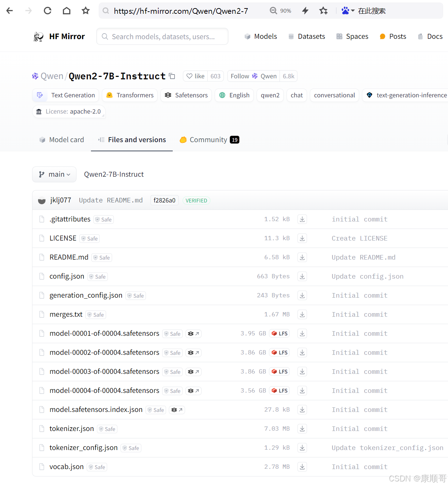Screen dimensions: 448x486
Task: Click LFS badge for model-00002
Action: pos(280,353)
